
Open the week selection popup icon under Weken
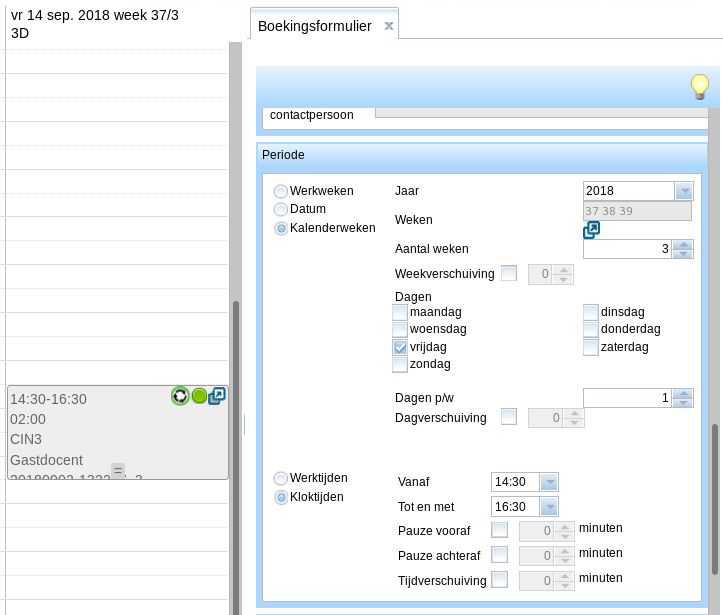coord(591,230)
